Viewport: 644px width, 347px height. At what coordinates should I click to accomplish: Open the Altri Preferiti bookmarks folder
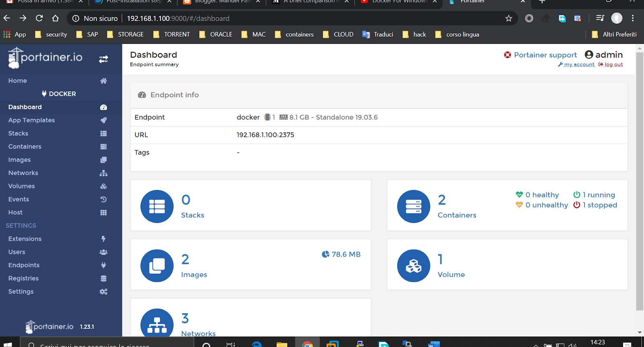pos(614,35)
